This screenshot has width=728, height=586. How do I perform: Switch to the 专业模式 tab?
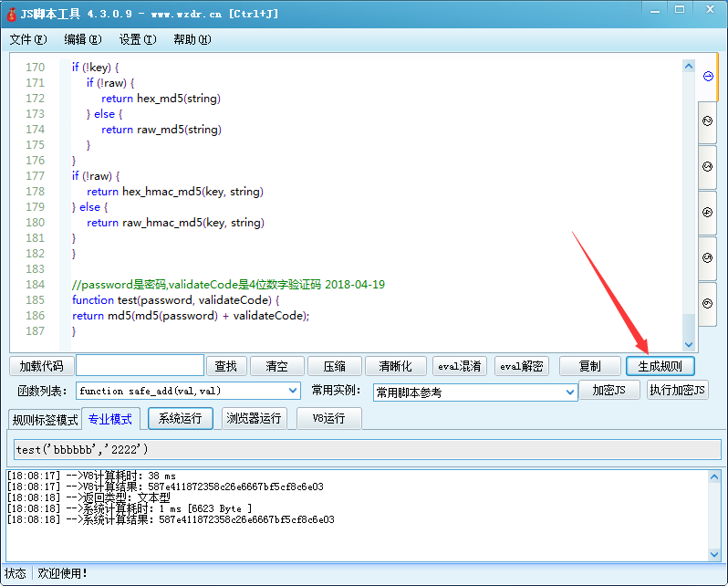(x=110, y=419)
